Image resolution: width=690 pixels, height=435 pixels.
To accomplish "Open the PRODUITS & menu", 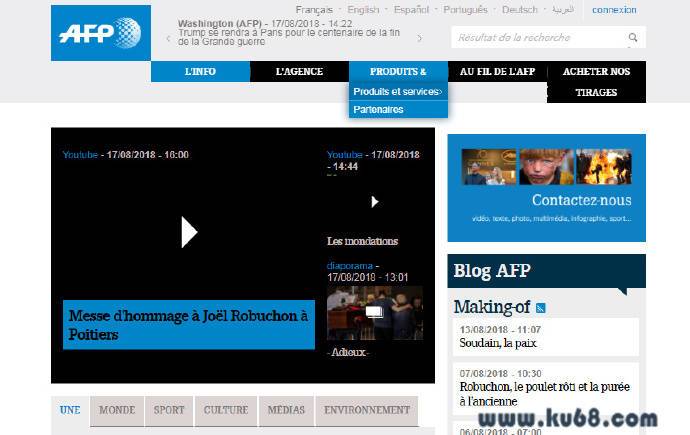I will pyautogui.click(x=398, y=71).
